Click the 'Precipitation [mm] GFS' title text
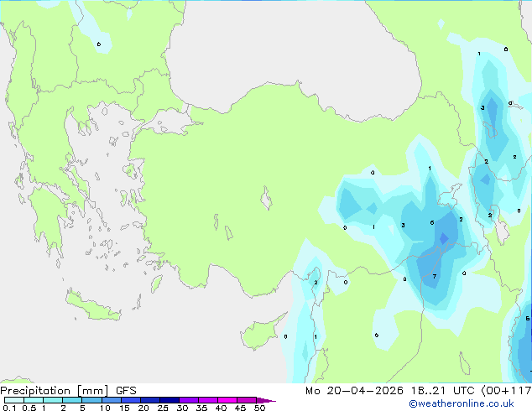Image resolution: width=532 pixels, height=411 pixels. [68, 391]
